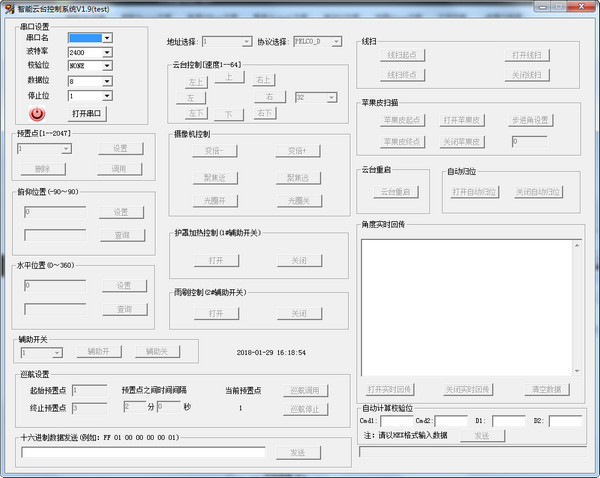Open the 停止位 stop bits dropdown

pos(107,96)
